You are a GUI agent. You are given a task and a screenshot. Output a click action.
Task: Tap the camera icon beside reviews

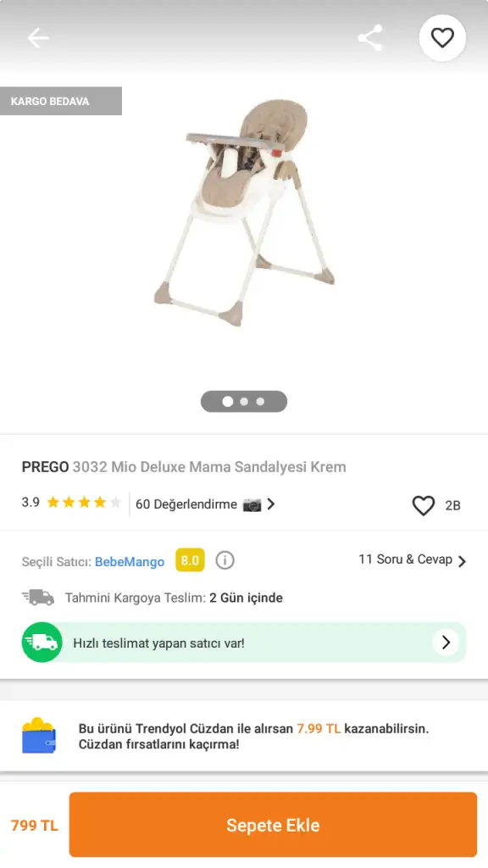click(252, 505)
